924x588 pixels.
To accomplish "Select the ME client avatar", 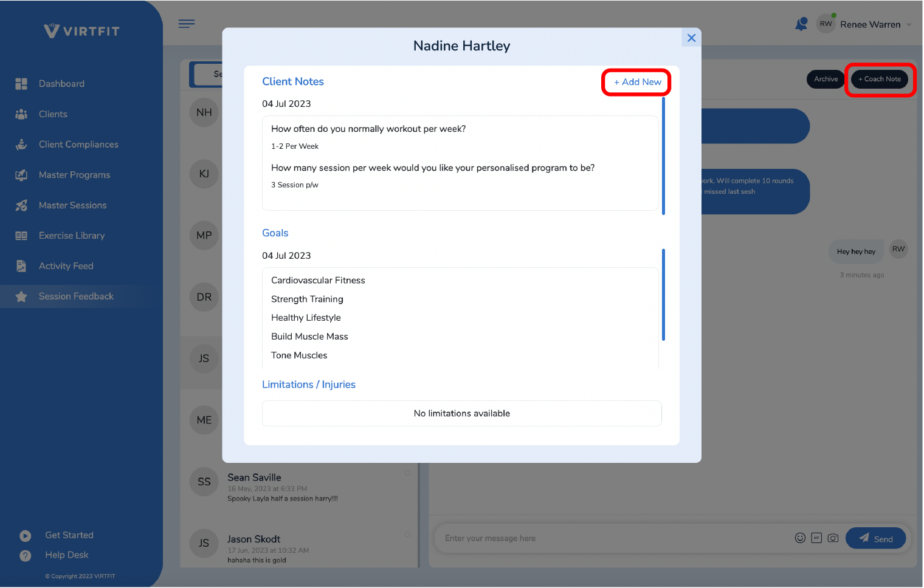I will coord(204,420).
